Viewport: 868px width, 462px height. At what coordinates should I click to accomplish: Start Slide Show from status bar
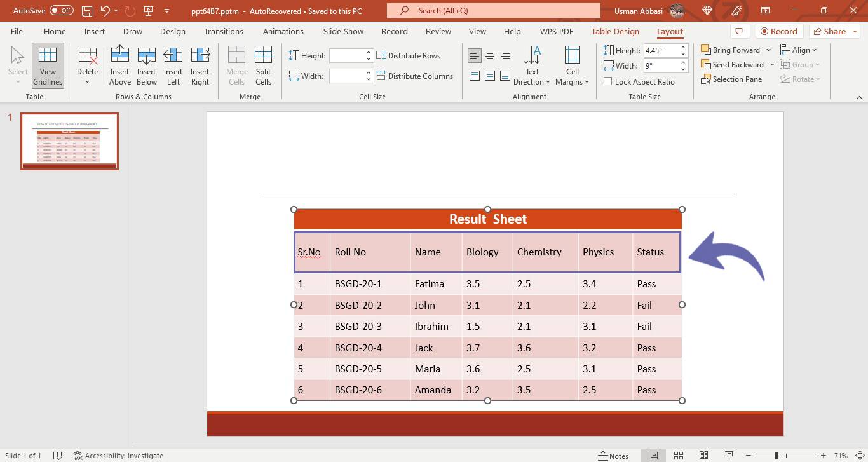coord(729,455)
